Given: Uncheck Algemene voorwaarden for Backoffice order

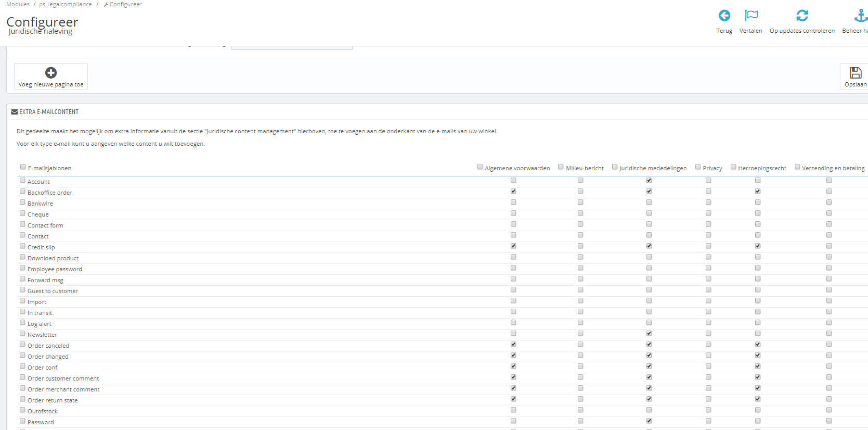Looking at the screenshot, I should 513,192.
